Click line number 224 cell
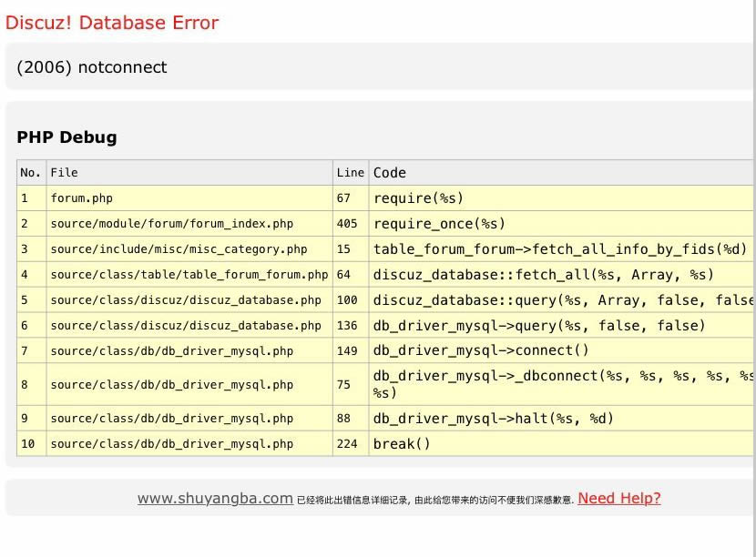The height and width of the screenshot is (557, 756). [x=351, y=444]
